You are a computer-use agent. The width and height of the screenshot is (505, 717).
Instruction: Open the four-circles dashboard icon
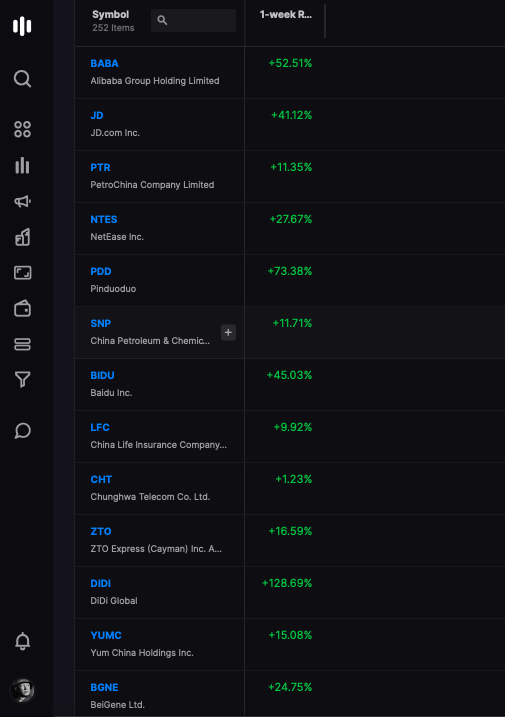22,129
